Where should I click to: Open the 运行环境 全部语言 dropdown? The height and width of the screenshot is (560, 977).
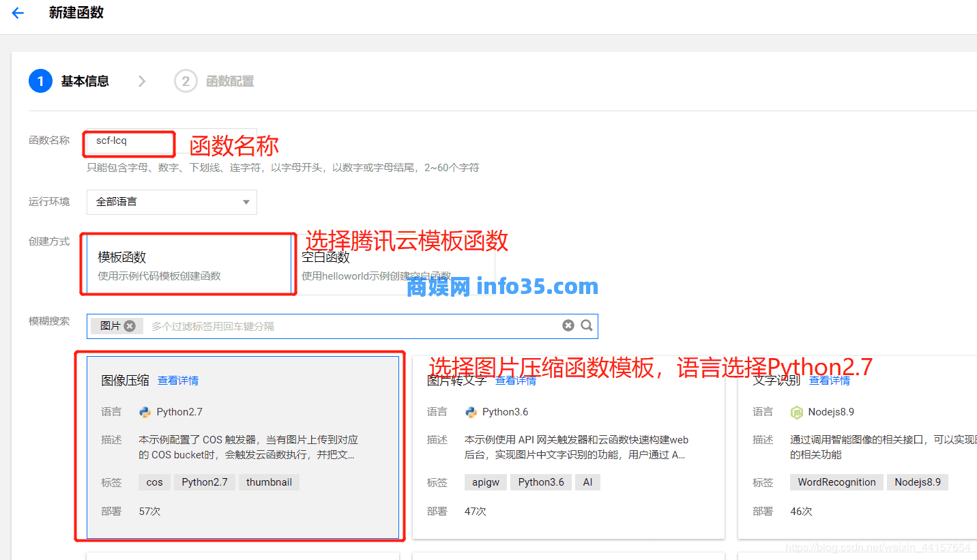click(172, 202)
